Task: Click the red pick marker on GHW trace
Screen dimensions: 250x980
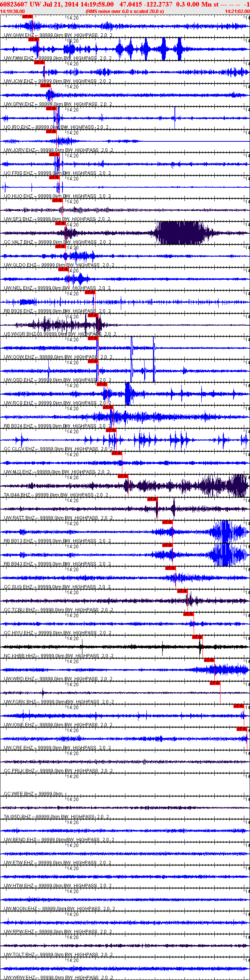Action: [28, 16]
